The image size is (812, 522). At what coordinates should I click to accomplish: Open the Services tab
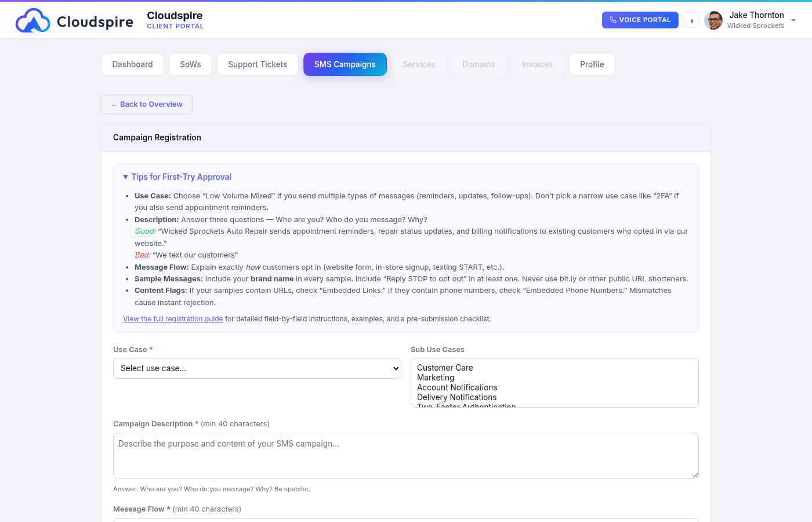pyautogui.click(x=419, y=64)
